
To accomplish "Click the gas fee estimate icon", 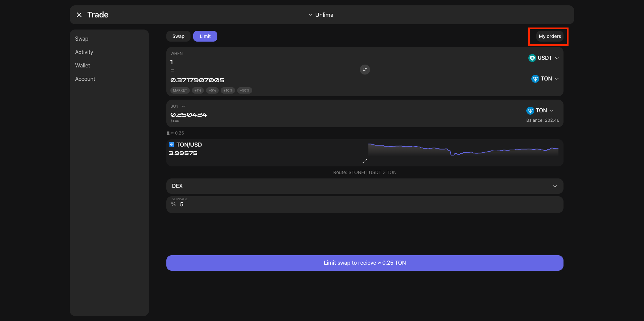I will (168, 133).
